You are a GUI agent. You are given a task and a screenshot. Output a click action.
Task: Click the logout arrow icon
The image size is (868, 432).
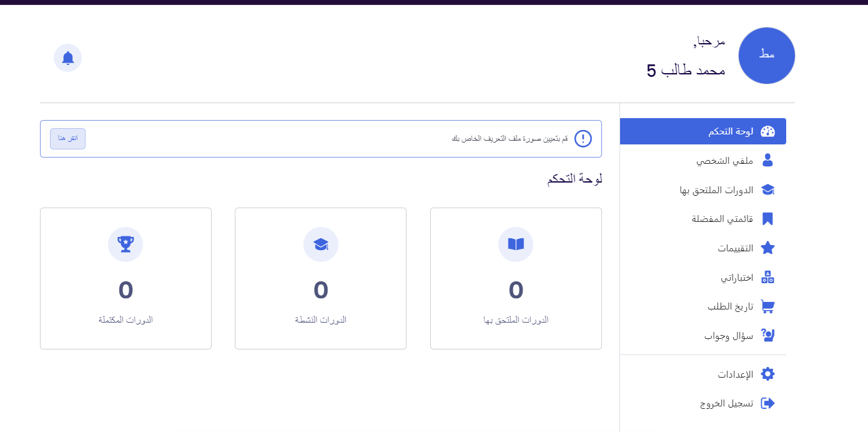[767, 403]
